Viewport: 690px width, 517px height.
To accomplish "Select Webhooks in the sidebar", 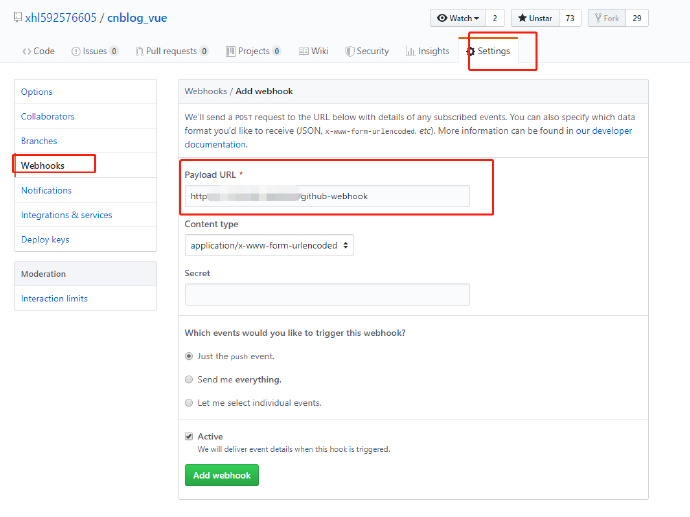I will 85,165.
